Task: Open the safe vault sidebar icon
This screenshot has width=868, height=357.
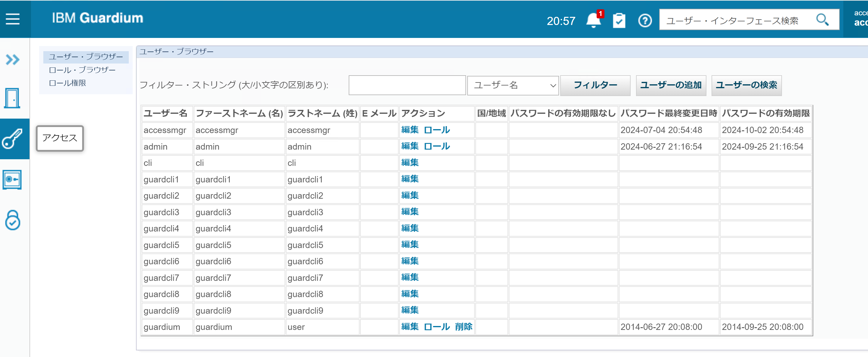Action: tap(12, 179)
